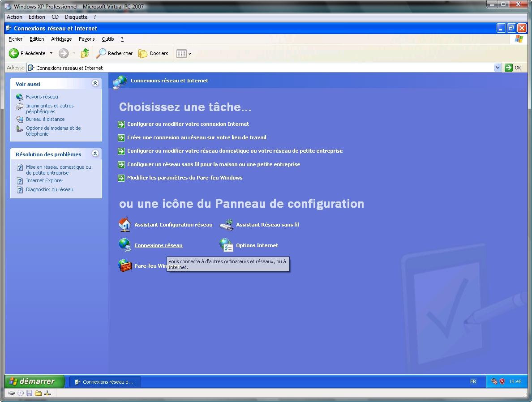The height and width of the screenshot is (402, 532).
Task: Open Virtual PC CD menu
Action: 55,17
